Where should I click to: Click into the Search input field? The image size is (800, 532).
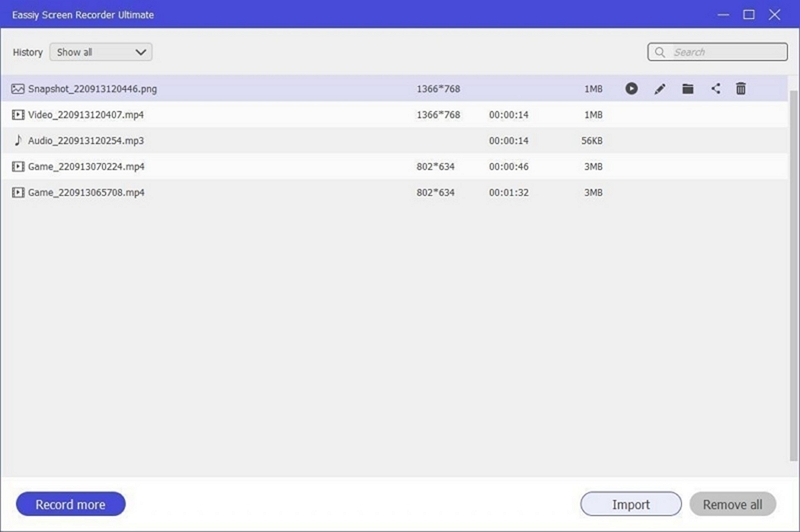[x=717, y=52]
